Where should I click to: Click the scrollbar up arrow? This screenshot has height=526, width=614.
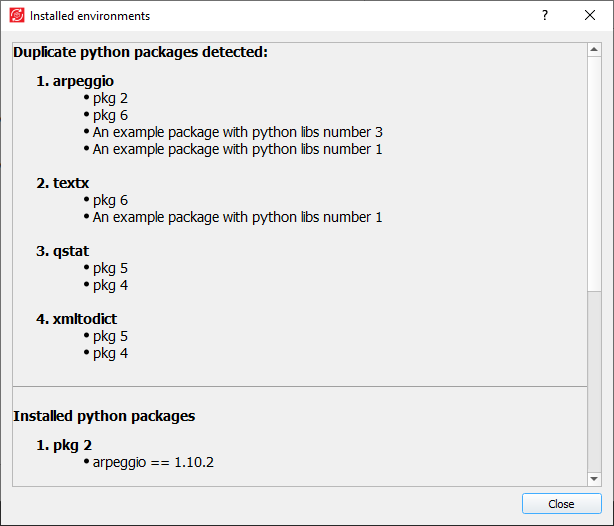click(595, 51)
